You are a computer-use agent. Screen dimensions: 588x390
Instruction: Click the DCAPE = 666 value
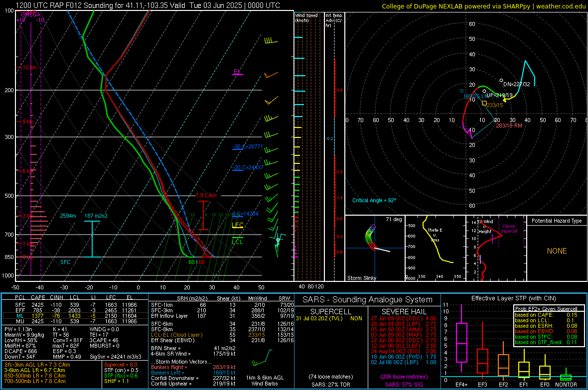21,351
